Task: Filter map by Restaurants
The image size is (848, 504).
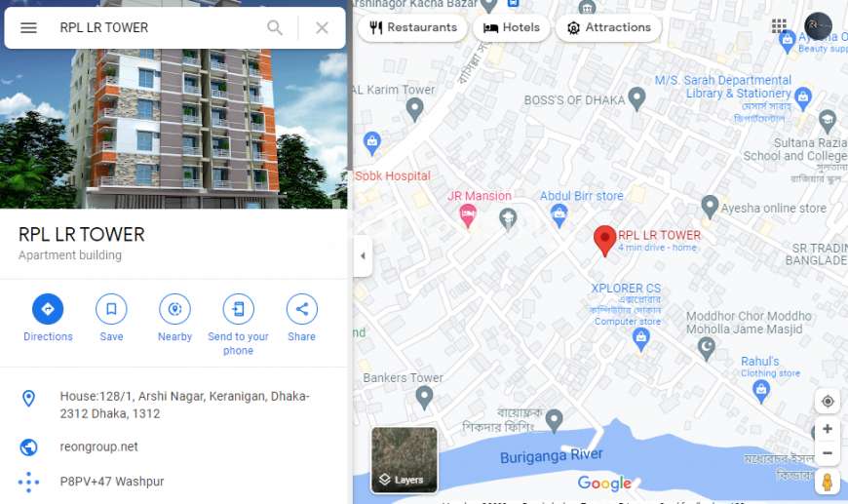Action: click(413, 27)
